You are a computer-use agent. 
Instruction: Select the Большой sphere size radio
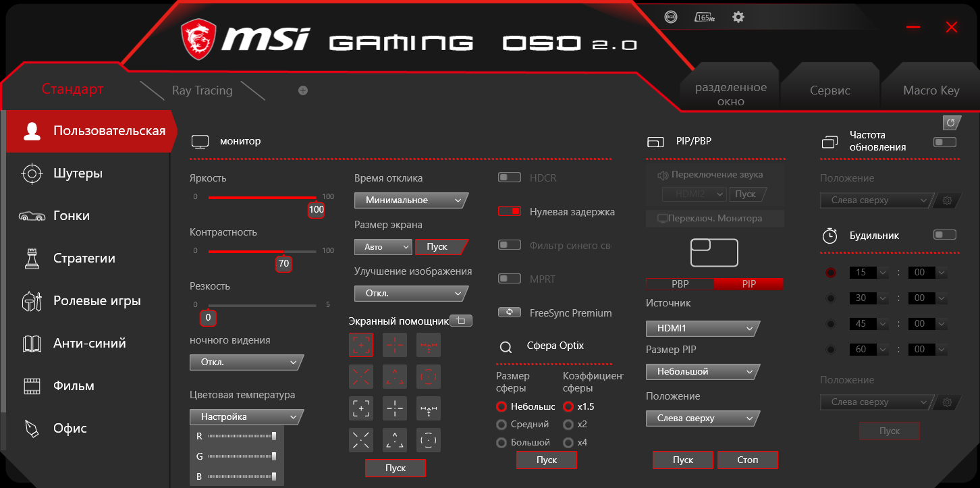point(501,443)
